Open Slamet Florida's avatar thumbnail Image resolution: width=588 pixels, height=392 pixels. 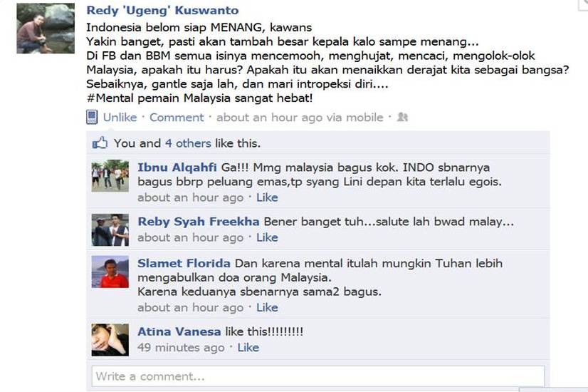point(110,272)
